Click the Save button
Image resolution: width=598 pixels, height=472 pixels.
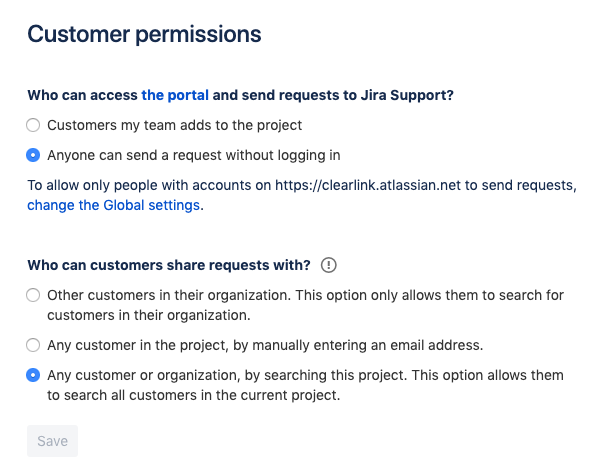point(52,441)
